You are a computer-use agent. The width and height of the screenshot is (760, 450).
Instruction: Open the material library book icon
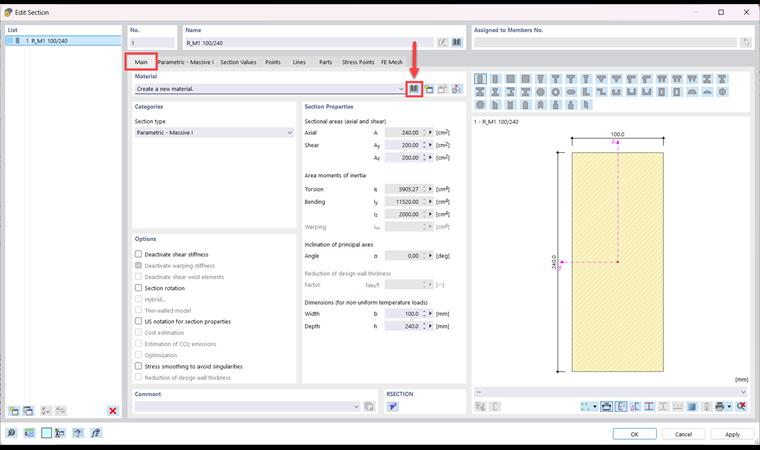coord(414,89)
